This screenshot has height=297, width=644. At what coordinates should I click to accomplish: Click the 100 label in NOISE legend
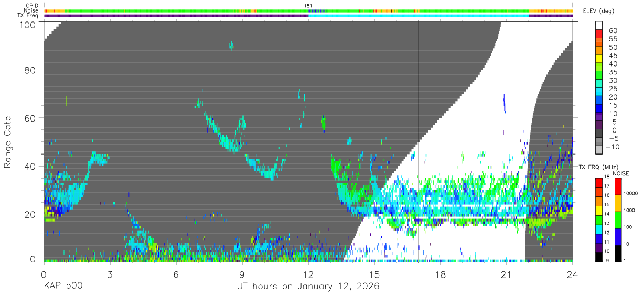[x=627, y=227]
